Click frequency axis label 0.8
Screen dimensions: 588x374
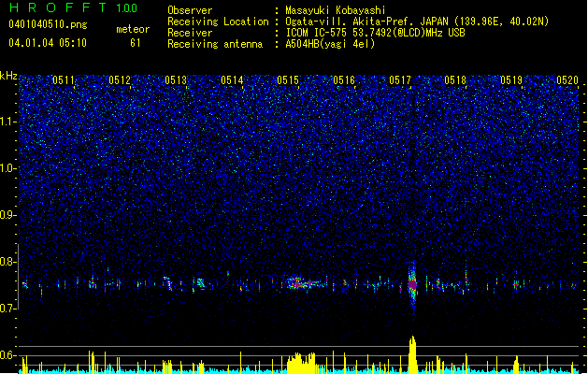8,262
